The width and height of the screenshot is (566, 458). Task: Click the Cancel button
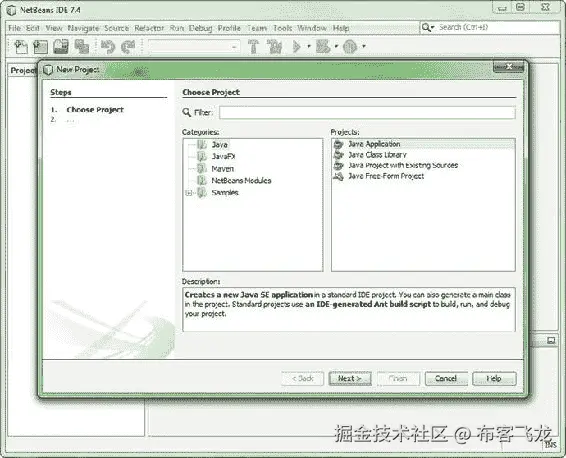[446, 379]
